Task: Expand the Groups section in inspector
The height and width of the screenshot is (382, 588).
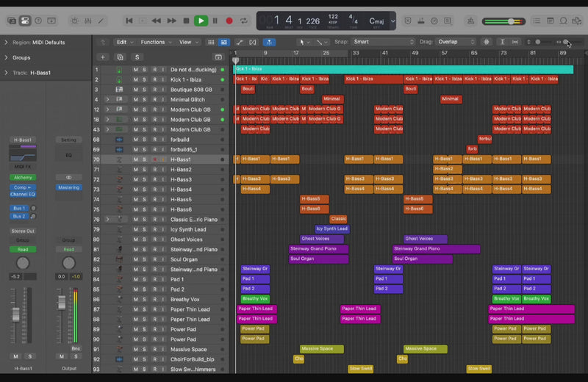Action: click(21, 57)
